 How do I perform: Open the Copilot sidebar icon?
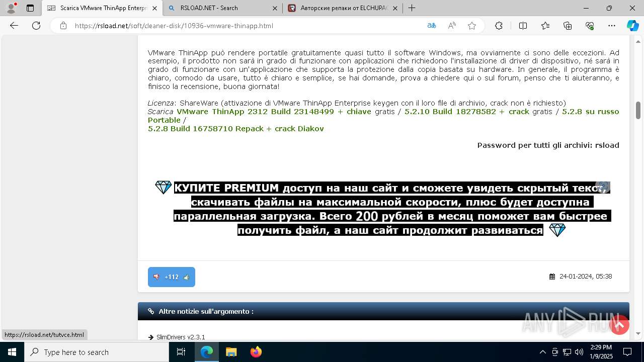pyautogui.click(x=632, y=26)
